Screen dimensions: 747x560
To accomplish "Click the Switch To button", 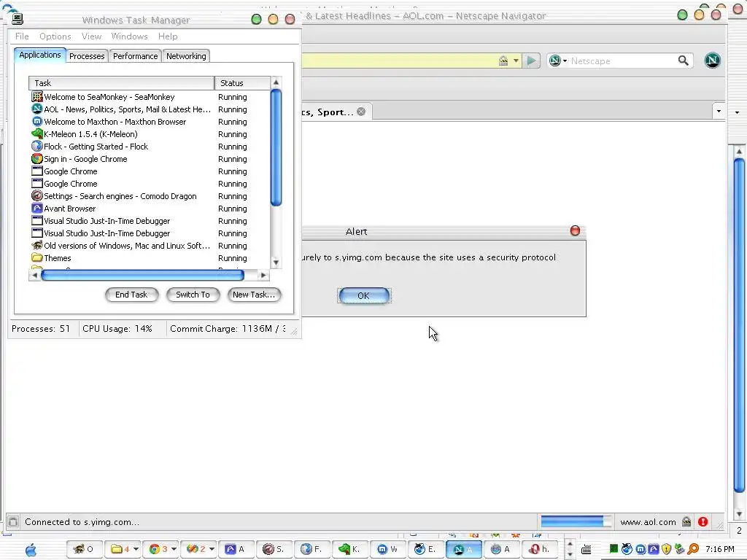I will pyautogui.click(x=193, y=295).
